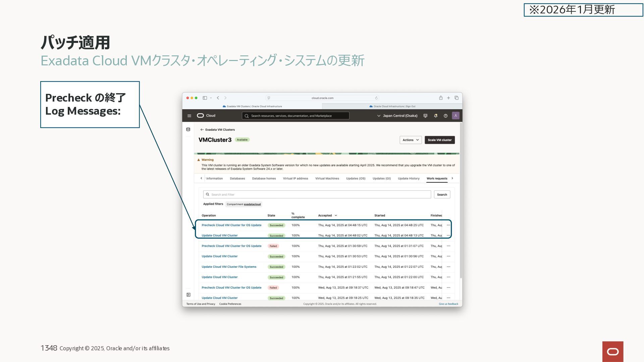
Task: Expand the Actions dropdown
Action: (411, 140)
